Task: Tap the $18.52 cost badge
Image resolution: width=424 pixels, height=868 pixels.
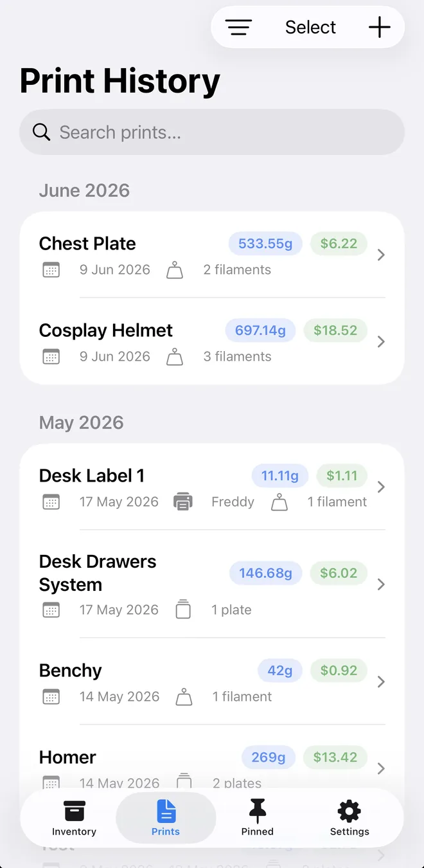Action: (x=335, y=330)
